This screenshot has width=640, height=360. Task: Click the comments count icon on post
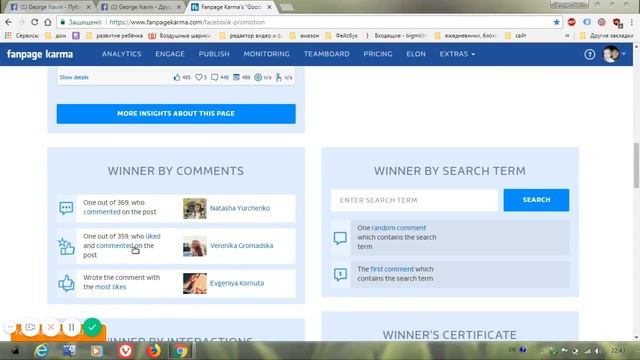[x=214, y=77]
